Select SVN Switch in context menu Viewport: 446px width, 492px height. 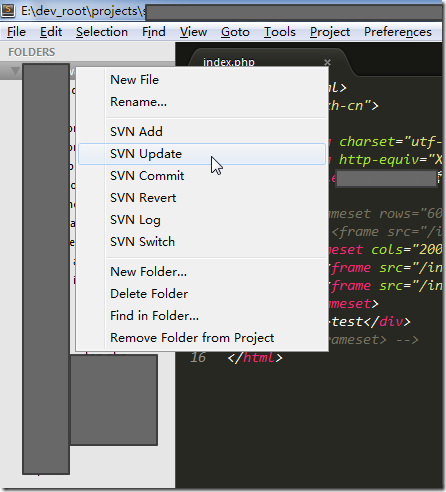point(202,242)
